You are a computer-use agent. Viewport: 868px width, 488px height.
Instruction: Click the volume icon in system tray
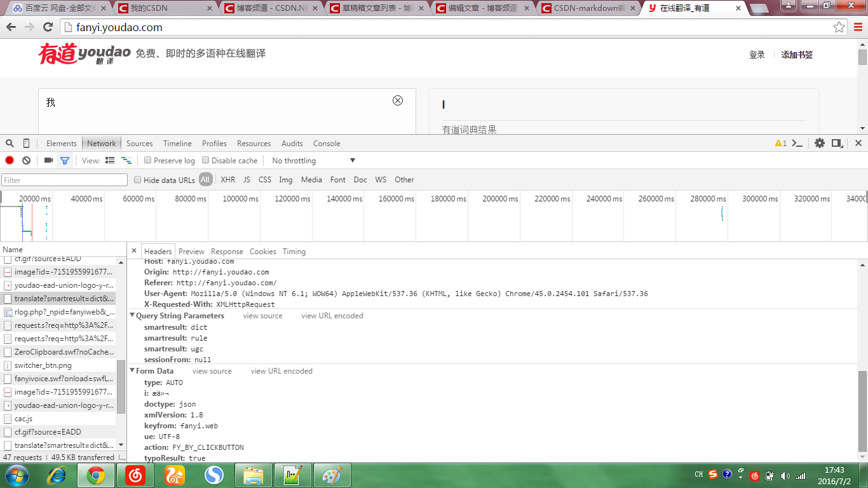(x=785, y=475)
